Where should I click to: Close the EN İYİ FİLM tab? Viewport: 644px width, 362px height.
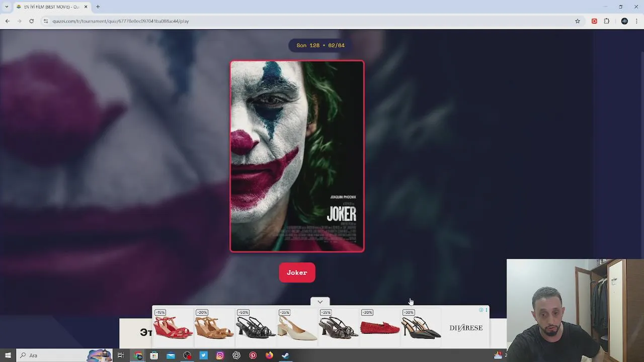tap(86, 7)
